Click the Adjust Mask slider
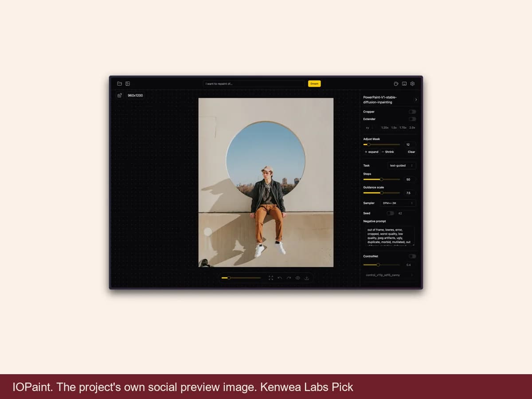532x399 pixels. pyautogui.click(x=382, y=145)
